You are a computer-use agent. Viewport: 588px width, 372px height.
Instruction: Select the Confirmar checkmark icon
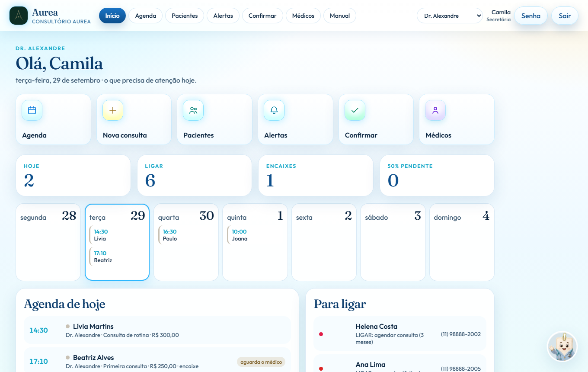[x=355, y=110]
